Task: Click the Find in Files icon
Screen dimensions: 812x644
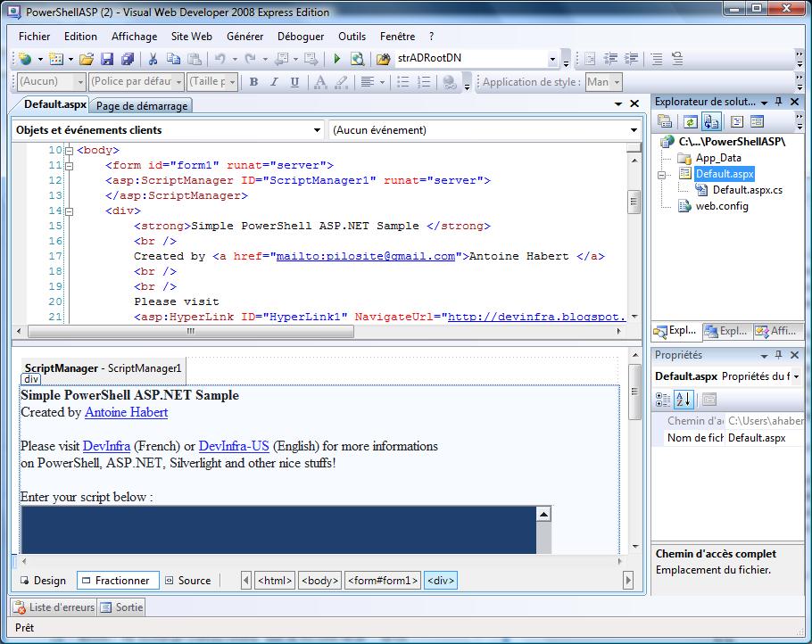Action: point(383,59)
